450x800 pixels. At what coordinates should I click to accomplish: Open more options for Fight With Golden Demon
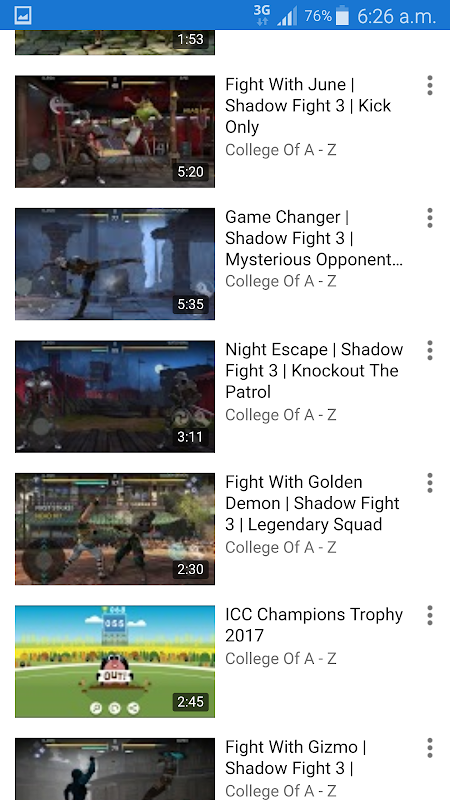(x=430, y=483)
